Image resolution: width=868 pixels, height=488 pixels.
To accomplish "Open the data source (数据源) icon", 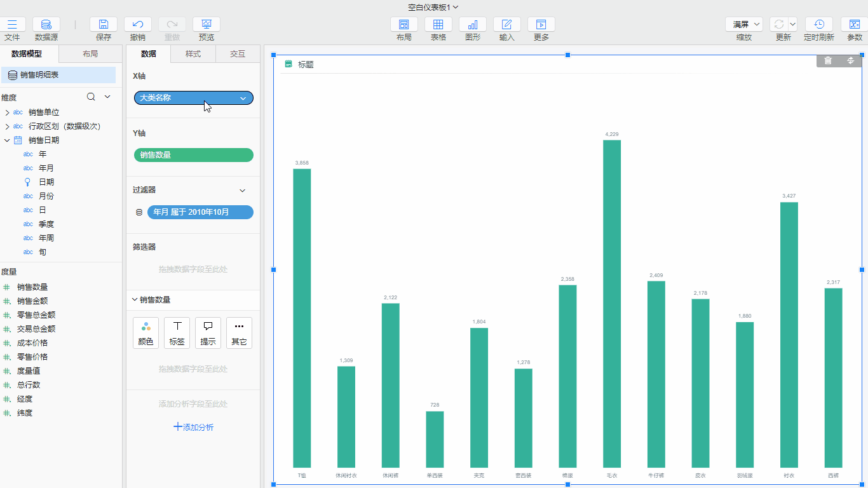I will pyautogui.click(x=46, y=25).
